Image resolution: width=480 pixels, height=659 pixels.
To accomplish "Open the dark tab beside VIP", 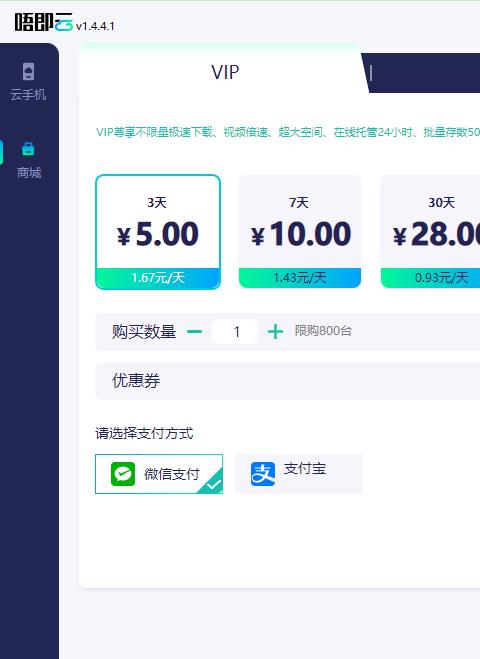I will [x=422, y=73].
